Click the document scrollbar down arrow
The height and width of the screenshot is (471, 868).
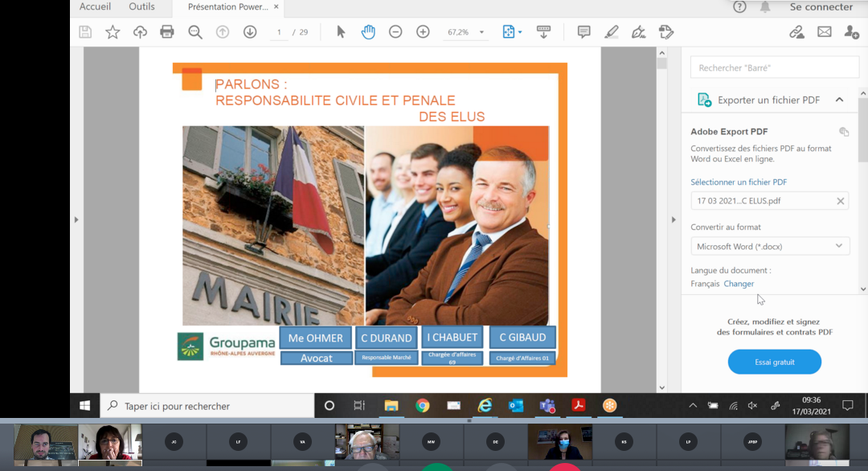(x=661, y=388)
